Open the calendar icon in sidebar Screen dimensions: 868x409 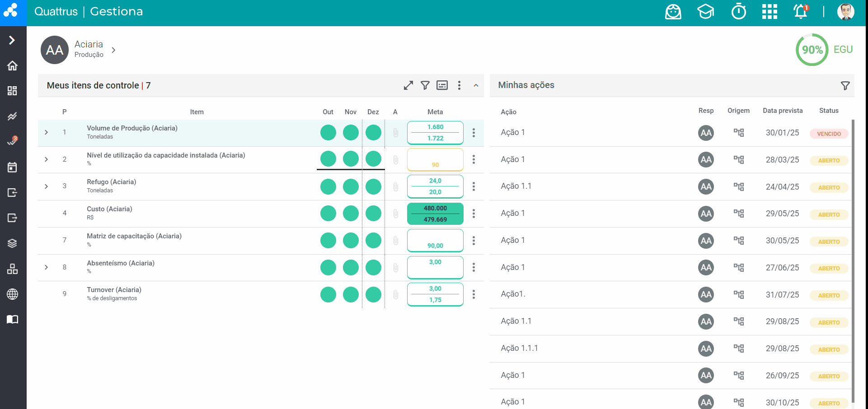pyautogui.click(x=13, y=167)
